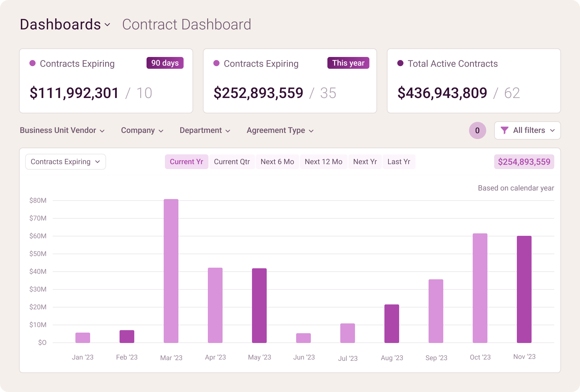Click the Contract Dashboard title
Image resolution: width=580 pixels, height=392 pixels.
(187, 24)
